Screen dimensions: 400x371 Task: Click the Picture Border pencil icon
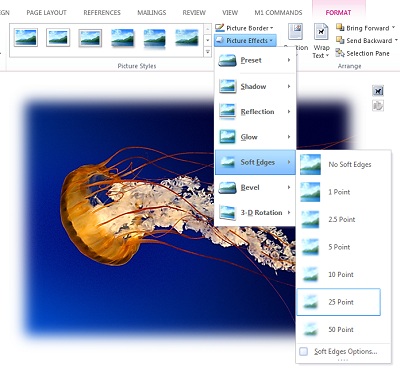tap(220, 28)
